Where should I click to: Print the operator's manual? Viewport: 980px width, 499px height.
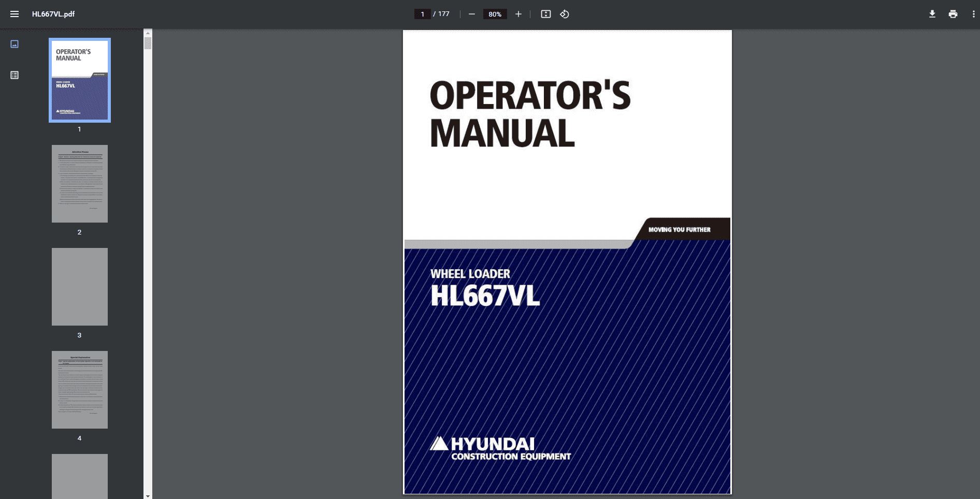[953, 14]
